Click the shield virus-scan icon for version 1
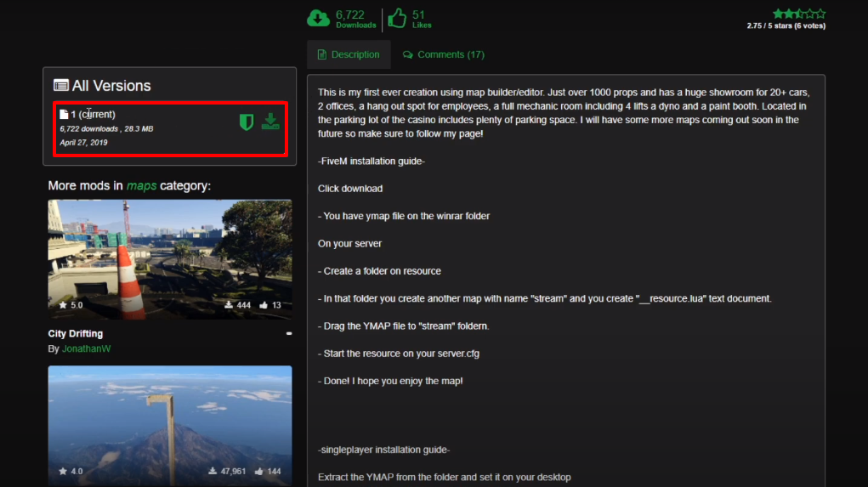This screenshot has width=868, height=487. point(247,122)
